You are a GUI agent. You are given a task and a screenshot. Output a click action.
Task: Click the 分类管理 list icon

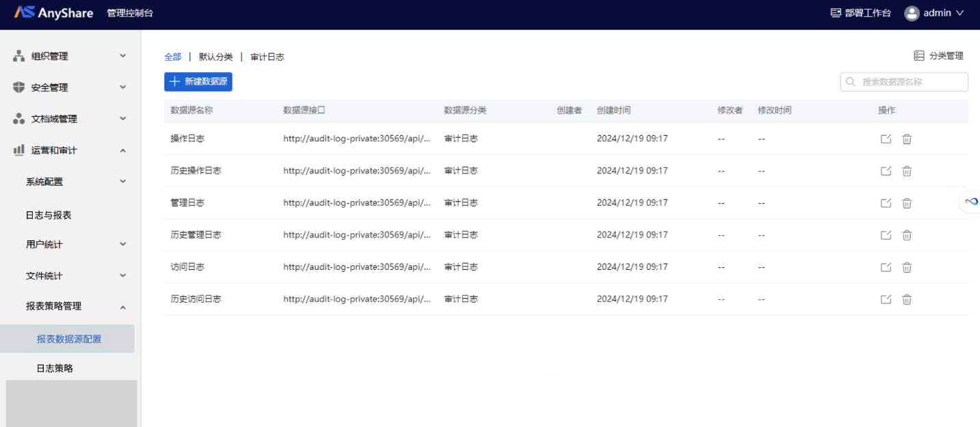click(x=919, y=56)
